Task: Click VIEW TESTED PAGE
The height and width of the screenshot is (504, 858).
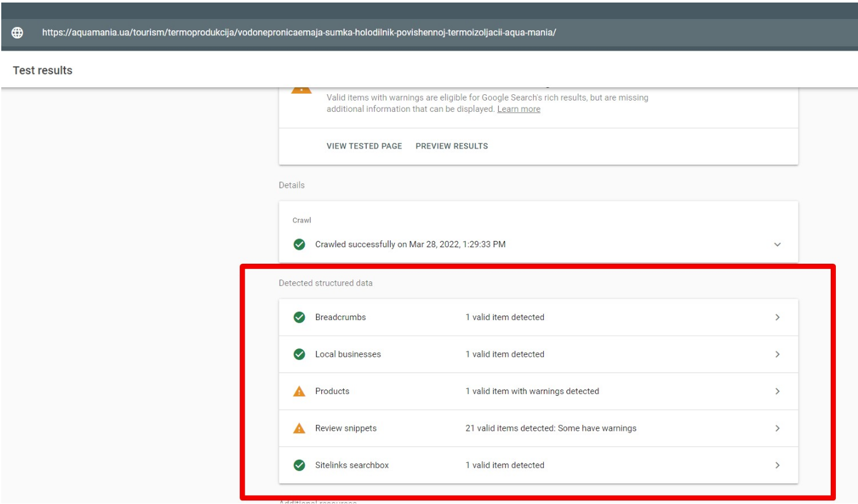Action: point(363,146)
